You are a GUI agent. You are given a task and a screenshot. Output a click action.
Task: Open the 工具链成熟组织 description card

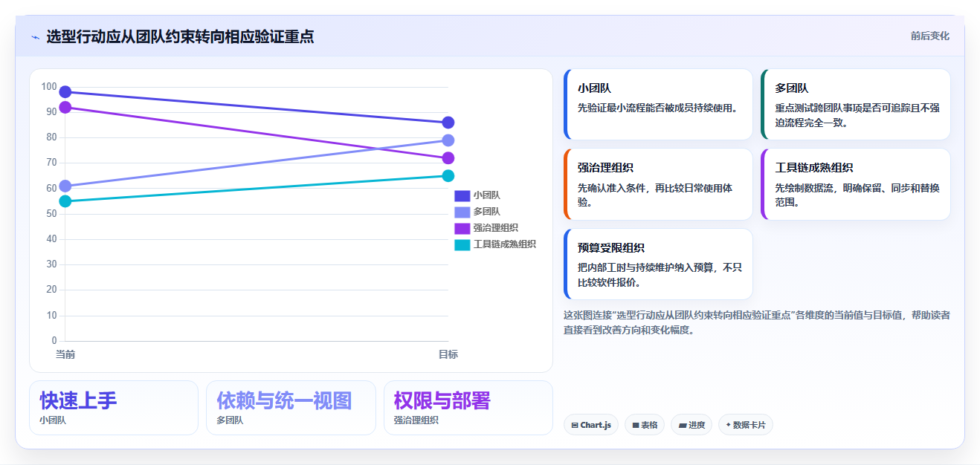coord(856,184)
